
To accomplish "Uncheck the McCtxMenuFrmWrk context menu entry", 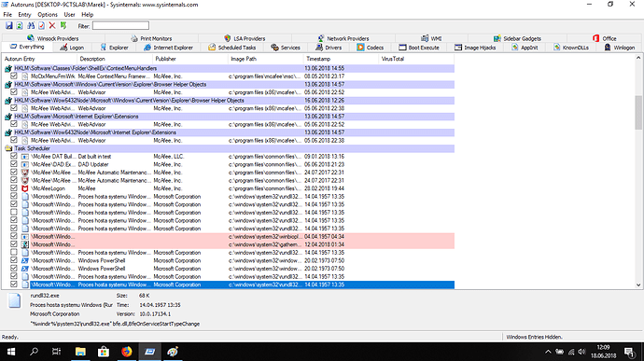I will 14,76.
